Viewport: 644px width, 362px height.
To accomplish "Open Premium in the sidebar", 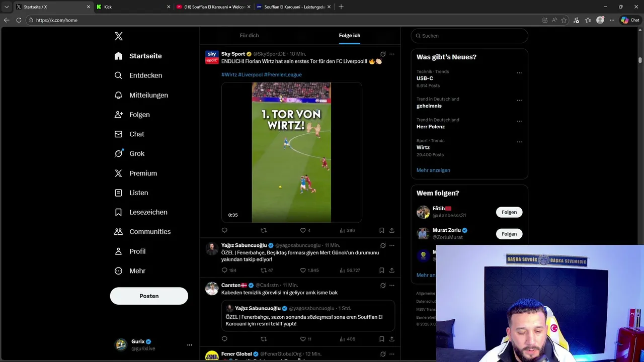I will tap(136, 173).
